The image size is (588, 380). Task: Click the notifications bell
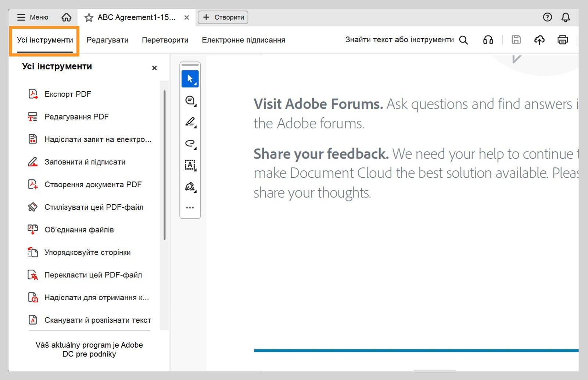coord(566,17)
